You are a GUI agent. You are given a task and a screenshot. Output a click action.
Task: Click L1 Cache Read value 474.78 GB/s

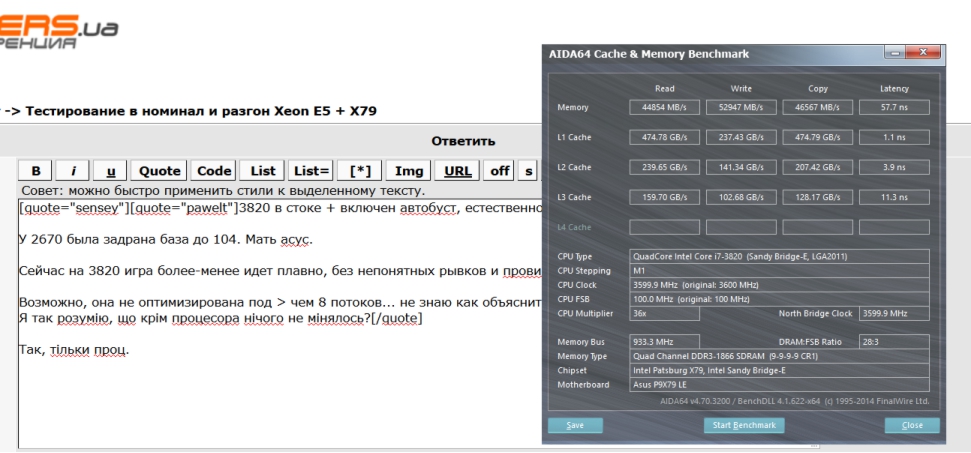click(664, 137)
